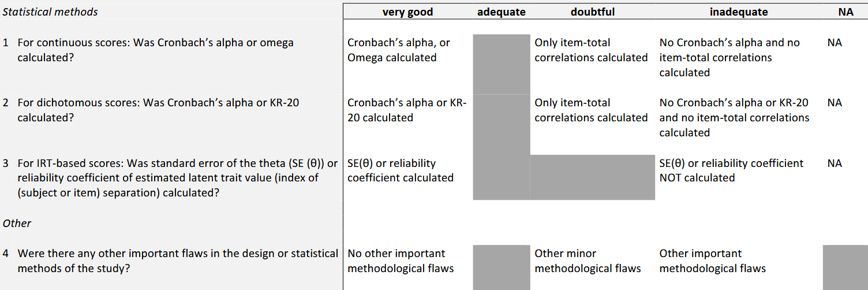Select "No other important methodological flaws" cell
Screen dimensions: 868x290
pyautogui.click(x=401, y=261)
